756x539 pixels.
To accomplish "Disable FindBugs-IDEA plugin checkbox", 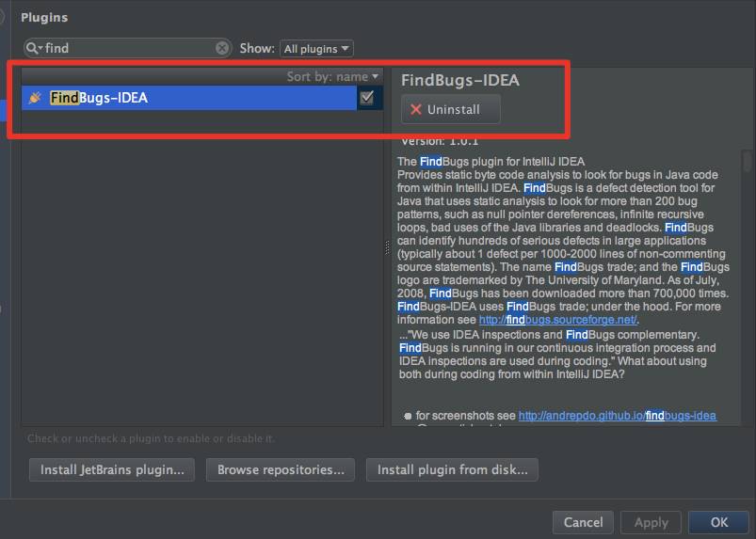I will (367, 98).
